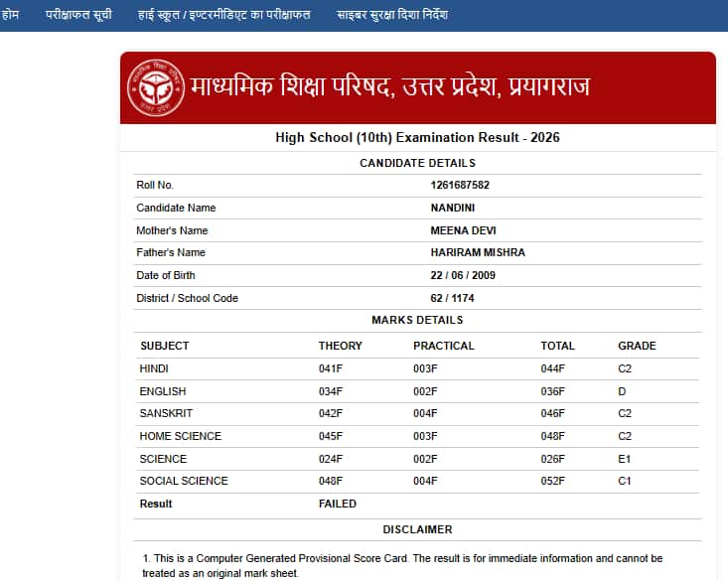The width and height of the screenshot is (728, 581).
Task: Select candidate name NANDINI
Action: (x=453, y=208)
